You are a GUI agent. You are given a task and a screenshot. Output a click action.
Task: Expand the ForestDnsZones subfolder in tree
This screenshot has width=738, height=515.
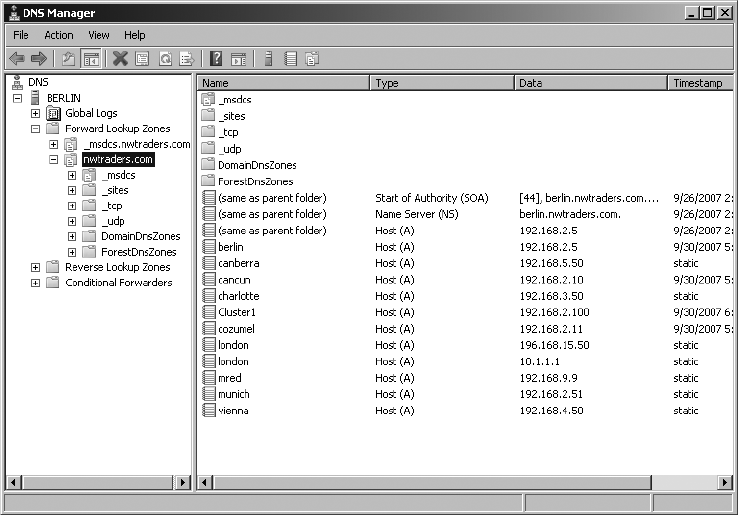(x=72, y=252)
